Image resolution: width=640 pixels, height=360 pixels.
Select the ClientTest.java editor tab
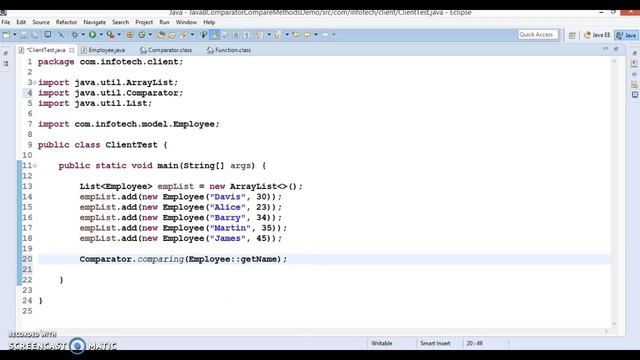pyautogui.click(x=46, y=50)
